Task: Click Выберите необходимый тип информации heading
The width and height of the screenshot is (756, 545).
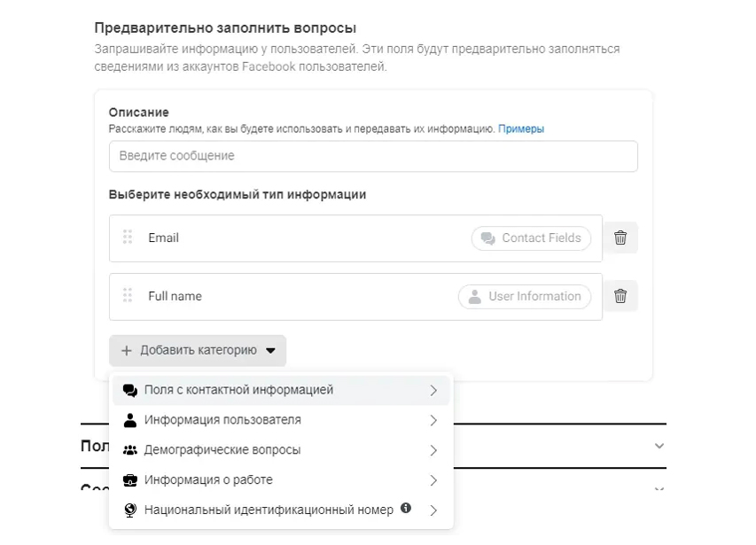Action: [238, 195]
